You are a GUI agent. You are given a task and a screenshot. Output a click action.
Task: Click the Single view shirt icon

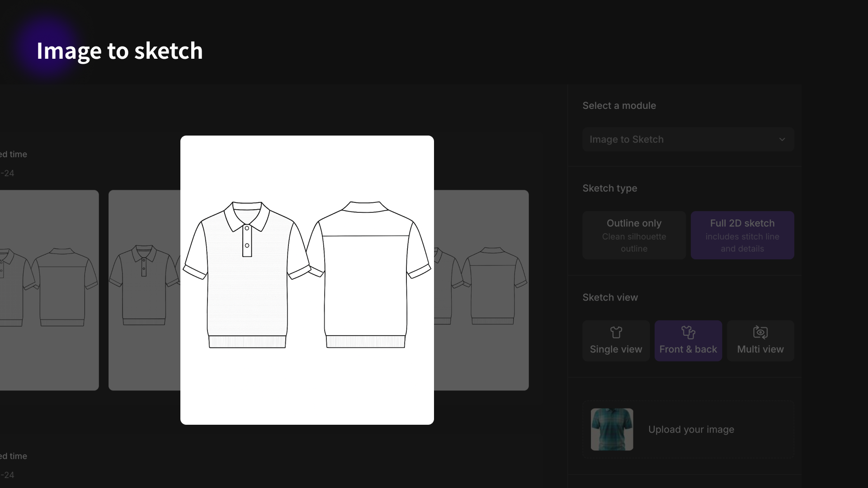coord(616,333)
